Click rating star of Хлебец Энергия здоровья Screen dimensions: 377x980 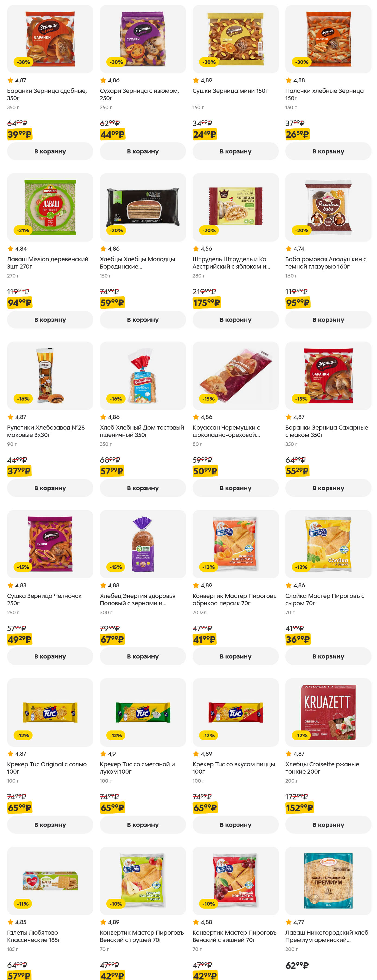click(x=103, y=585)
